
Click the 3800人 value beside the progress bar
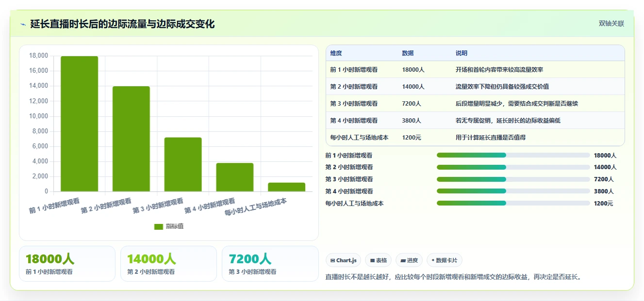pos(604,191)
